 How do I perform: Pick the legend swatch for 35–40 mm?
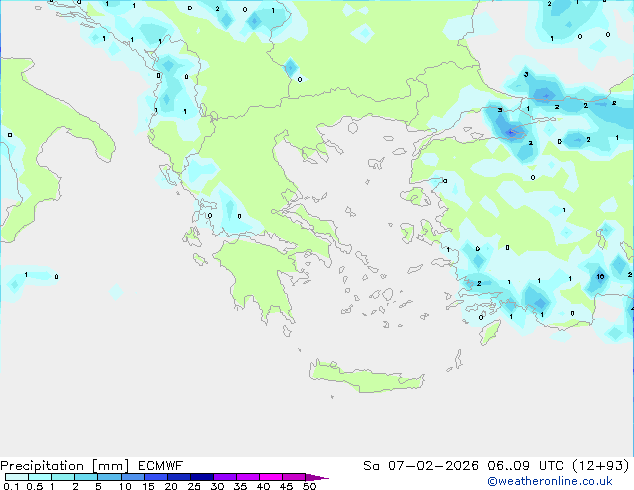(248, 477)
